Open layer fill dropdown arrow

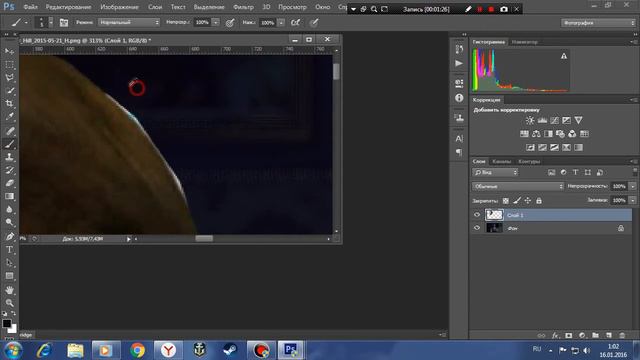(x=633, y=200)
